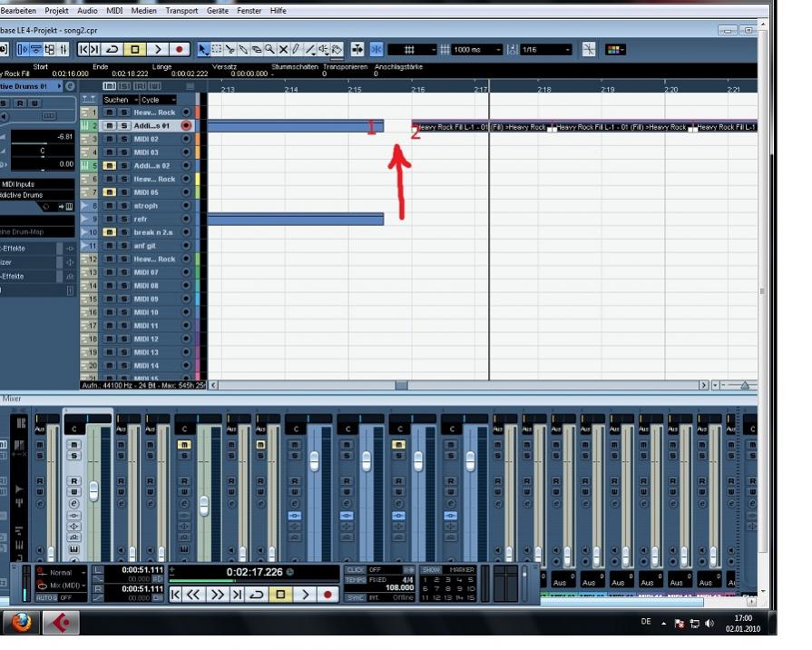Click Record in the top toolbar

179,50
